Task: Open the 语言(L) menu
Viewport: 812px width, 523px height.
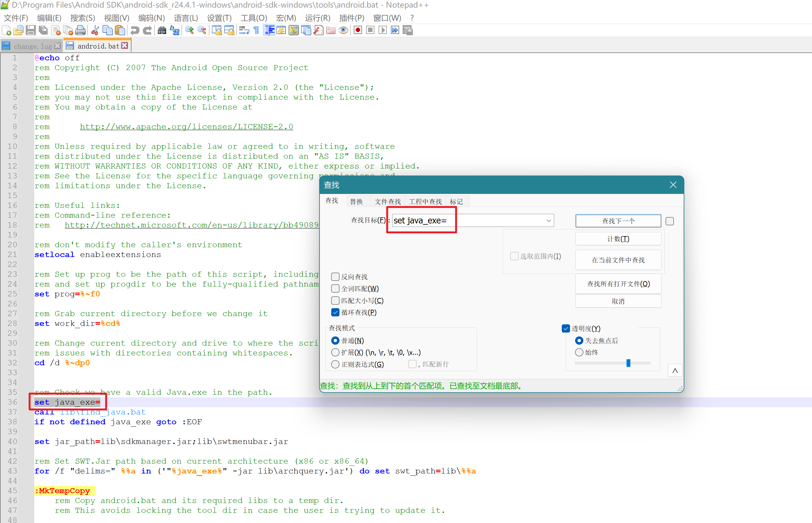Action: tap(185, 18)
